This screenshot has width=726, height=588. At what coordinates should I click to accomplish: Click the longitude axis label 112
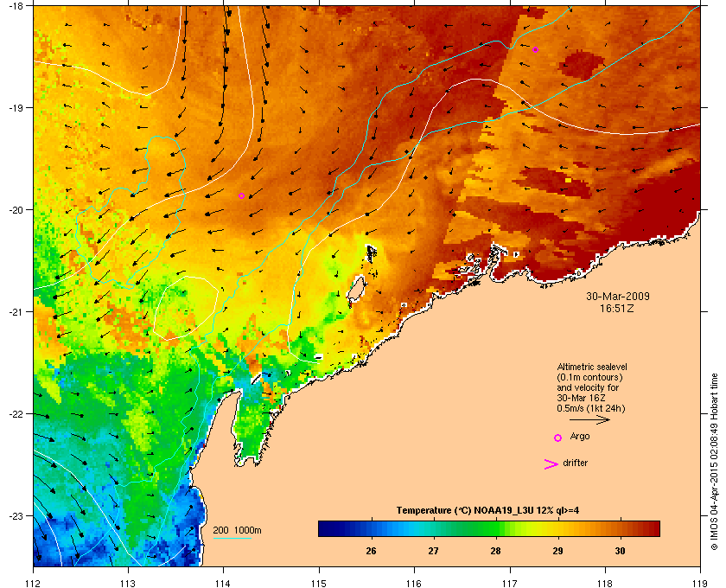pyautogui.click(x=34, y=584)
